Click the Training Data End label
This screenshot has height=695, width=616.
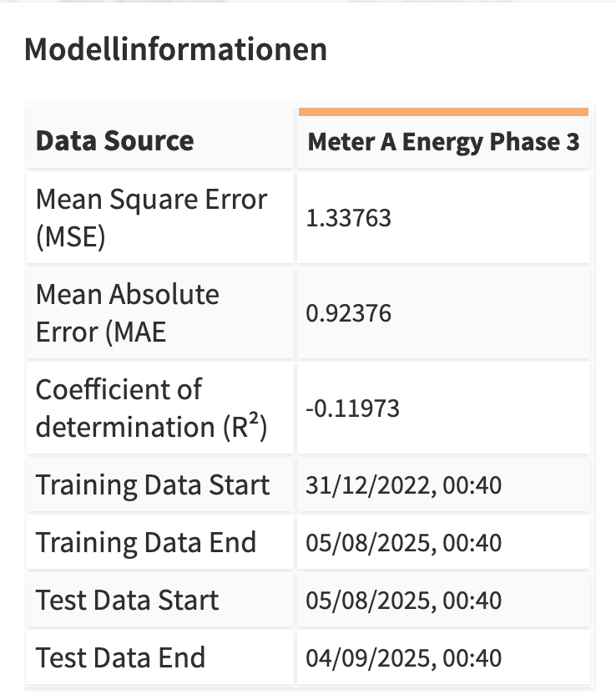(145, 542)
